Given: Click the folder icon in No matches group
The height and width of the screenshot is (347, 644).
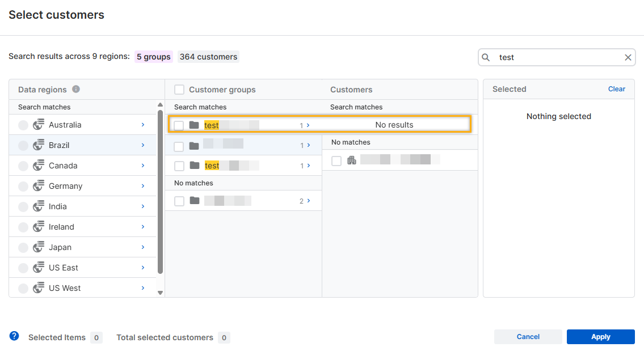Looking at the screenshot, I should click(195, 201).
